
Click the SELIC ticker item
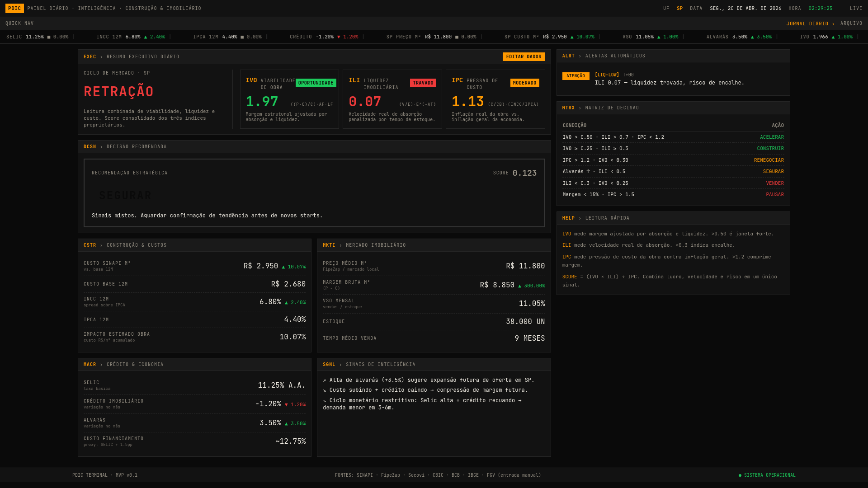(x=37, y=37)
